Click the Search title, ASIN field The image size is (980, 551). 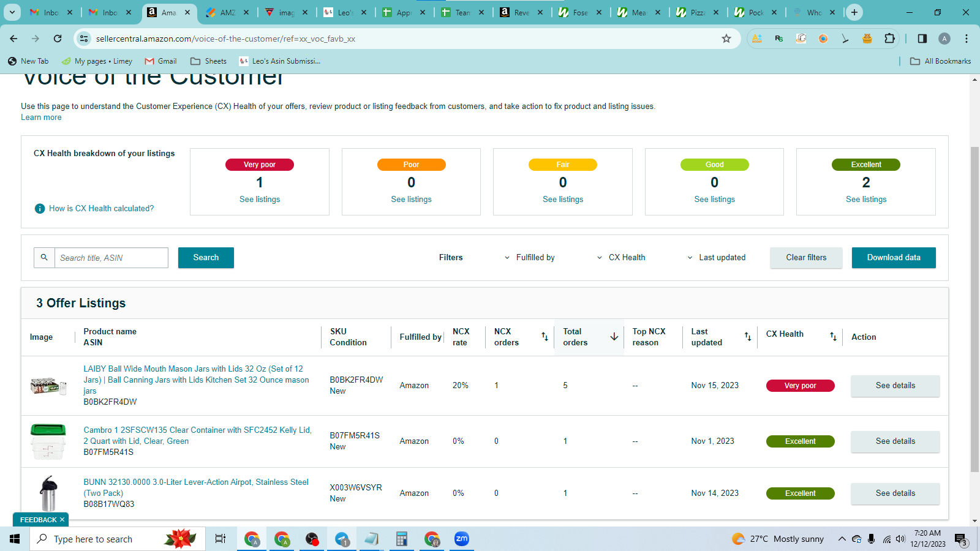point(111,258)
